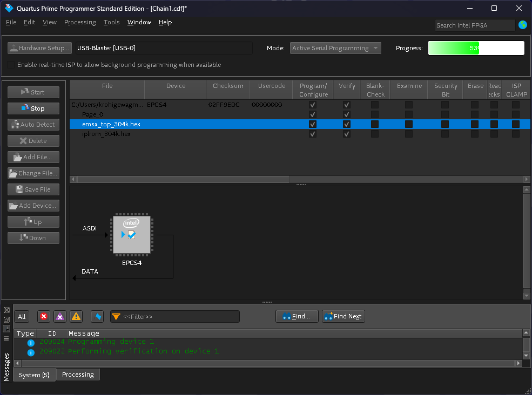Click the Save File button
The height and width of the screenshot is (395, 532).
pyautogui.click(x=33, y=189)
